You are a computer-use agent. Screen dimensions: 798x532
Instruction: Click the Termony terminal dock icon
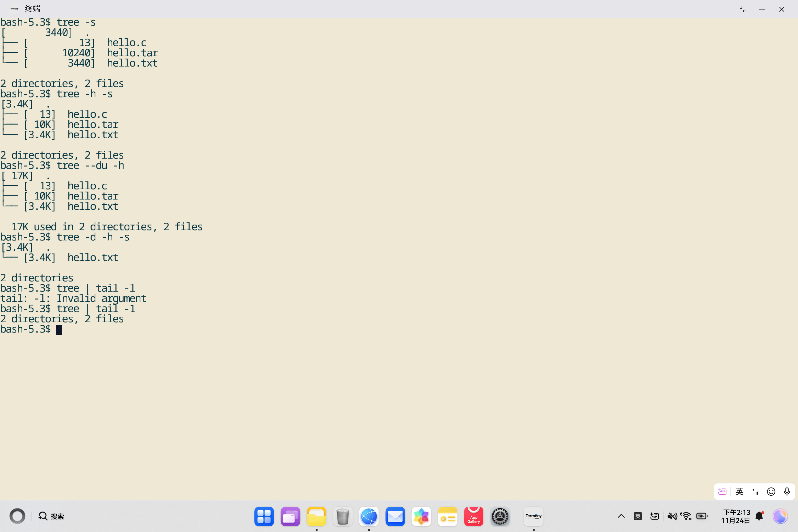tap(533, 516)
